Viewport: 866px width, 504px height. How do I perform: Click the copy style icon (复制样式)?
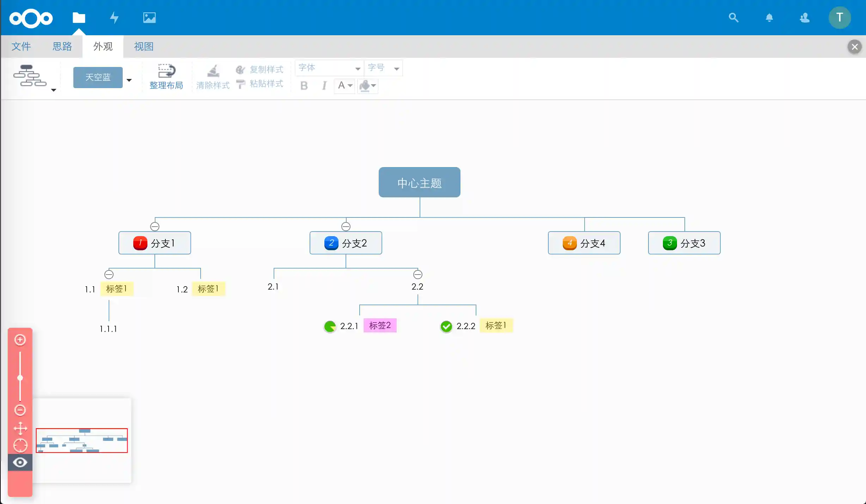(x=241, y=69)
